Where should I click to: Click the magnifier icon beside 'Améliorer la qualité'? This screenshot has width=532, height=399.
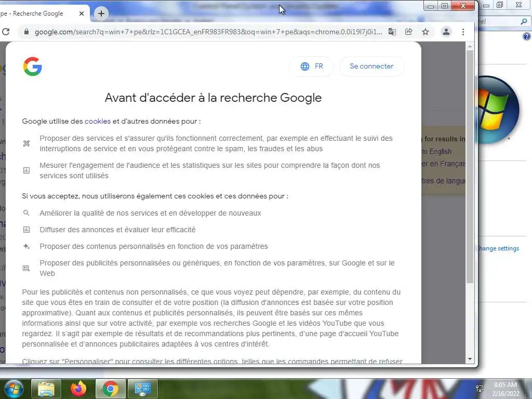tap(26, 213)
